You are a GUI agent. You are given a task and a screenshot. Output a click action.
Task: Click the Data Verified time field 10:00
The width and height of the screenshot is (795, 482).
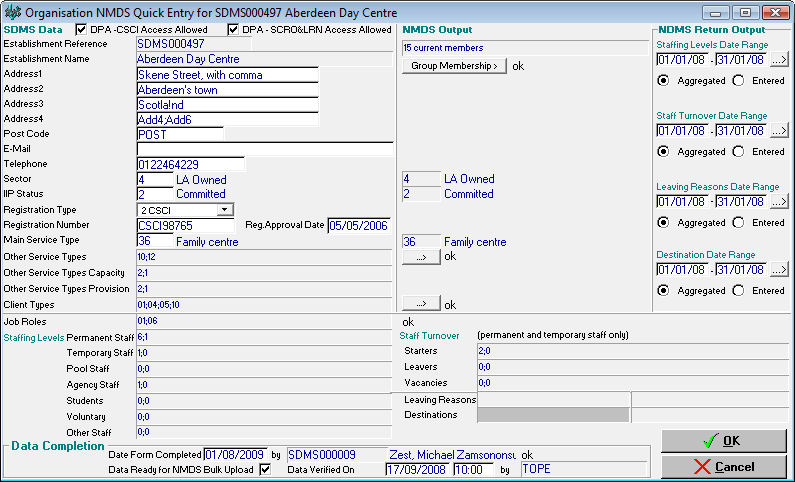473,469
